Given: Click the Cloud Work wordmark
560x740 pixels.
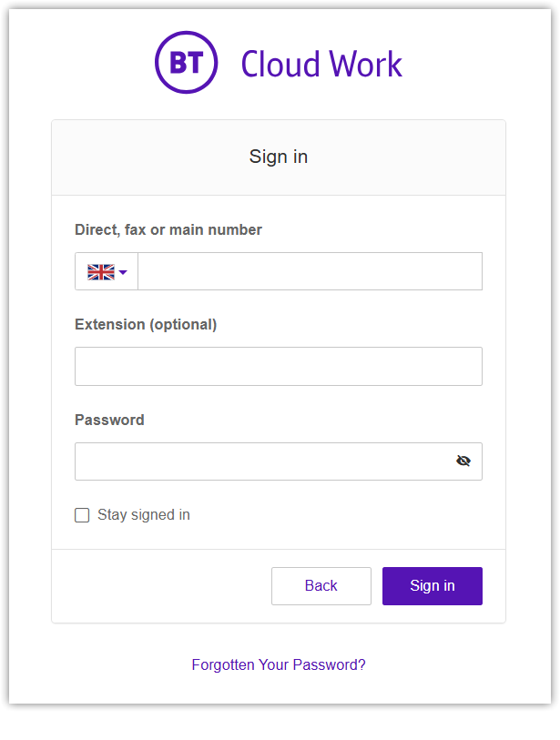Looking at the screenshot, I should click(x=321, y=64).
